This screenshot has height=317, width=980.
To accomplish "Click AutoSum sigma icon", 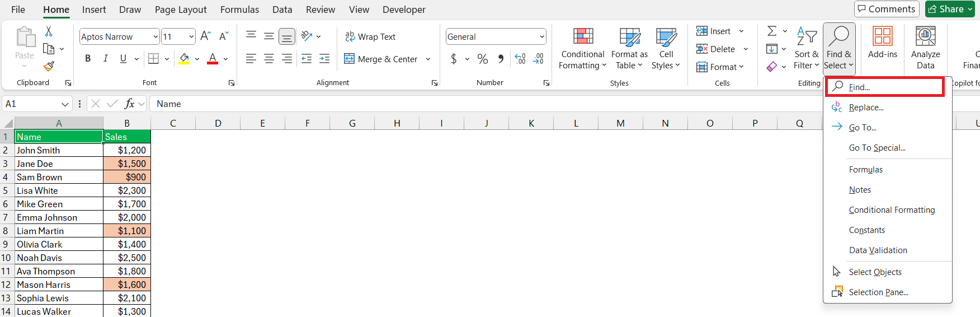I will point(772,31).
